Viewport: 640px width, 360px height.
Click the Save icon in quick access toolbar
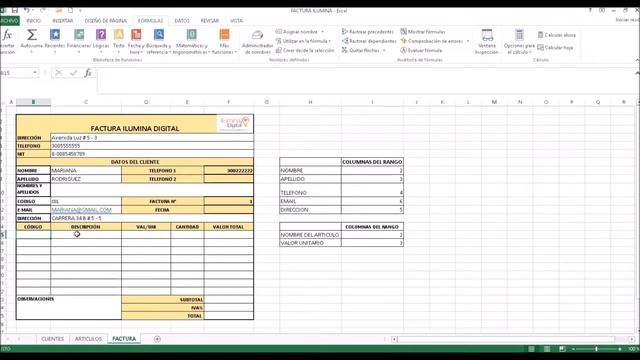pos(15,10)
